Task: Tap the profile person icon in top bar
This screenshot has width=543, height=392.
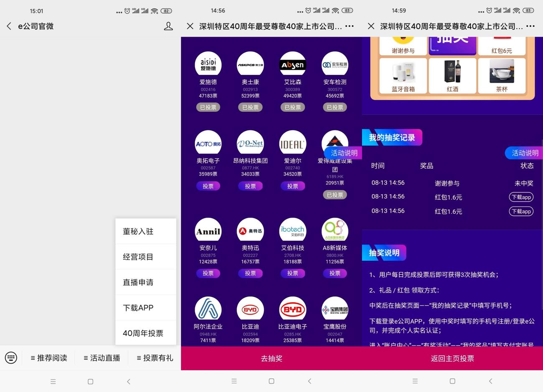Action: [168, 26]
